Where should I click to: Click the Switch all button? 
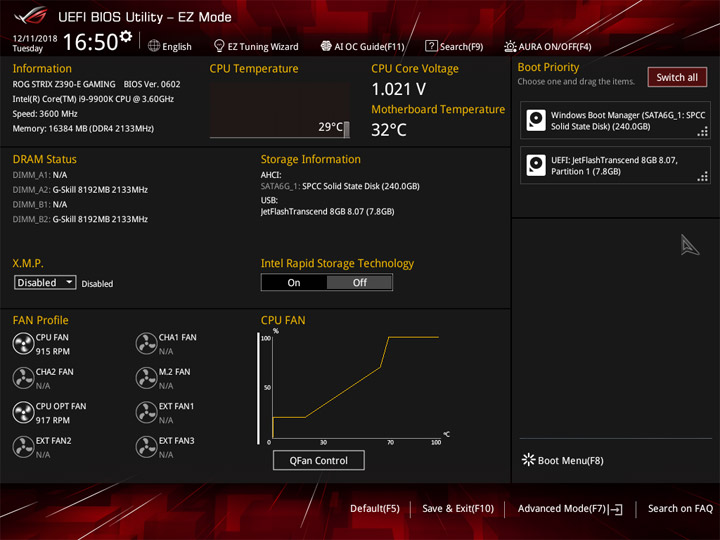[x=677, y=77]
